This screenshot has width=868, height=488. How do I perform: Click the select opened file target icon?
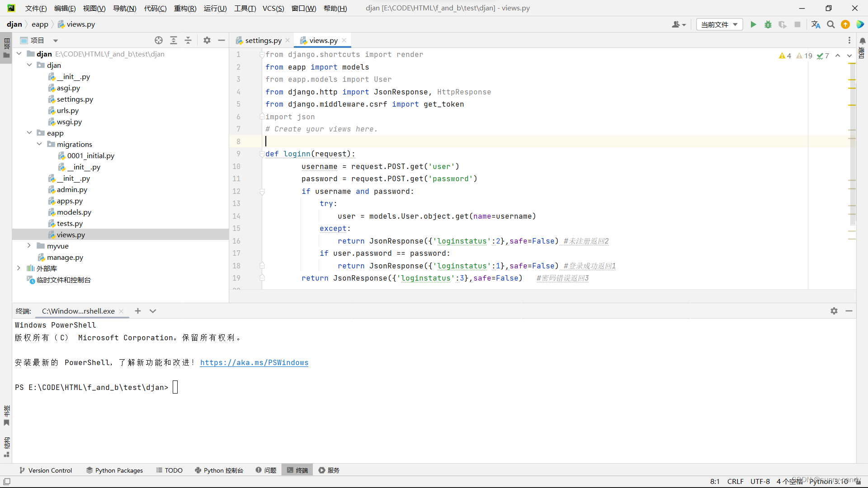tap(159, 40)
